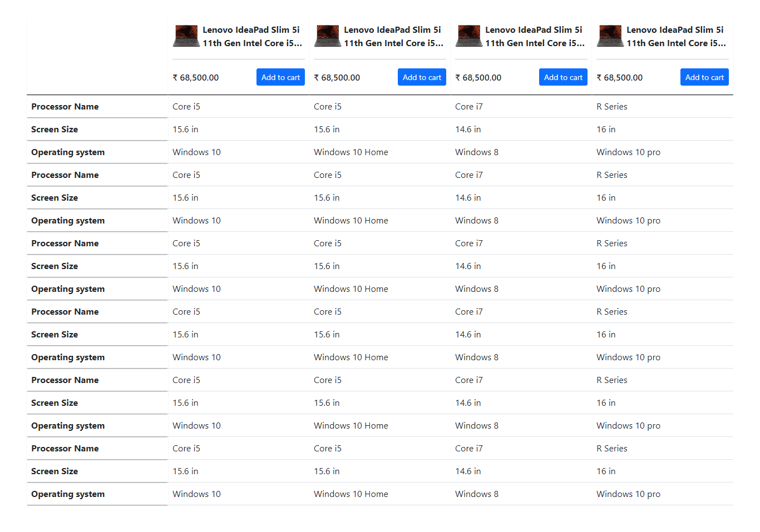Click the fourth Lenovo IdeaPad thumbnail

point(610,36)
